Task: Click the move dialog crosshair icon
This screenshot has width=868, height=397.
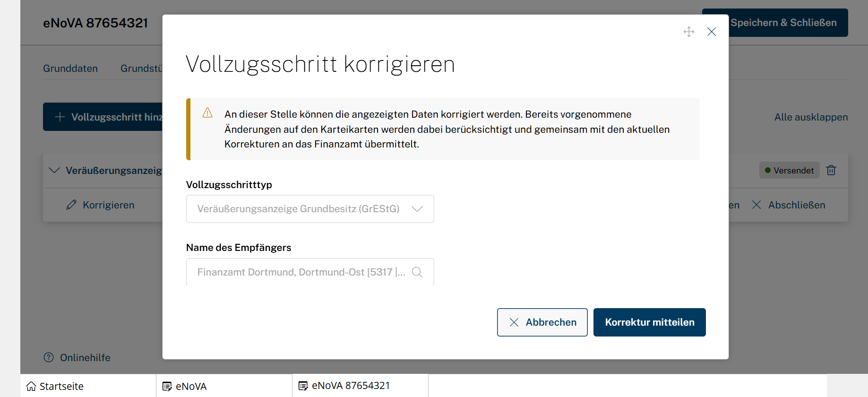Action: [x=688, y=32]
